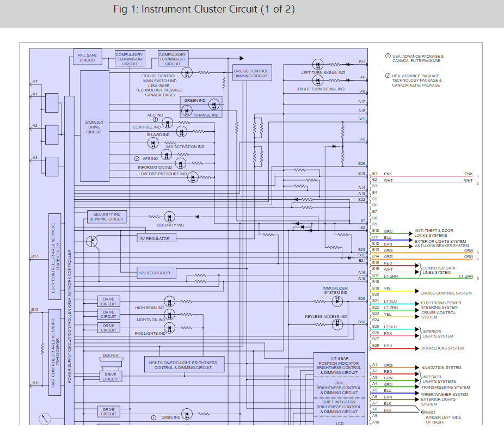The height and width of the screenshot is (436, 504).
Task: Click the circled 1 footnote marker in legend
Action: click(388, 56)
